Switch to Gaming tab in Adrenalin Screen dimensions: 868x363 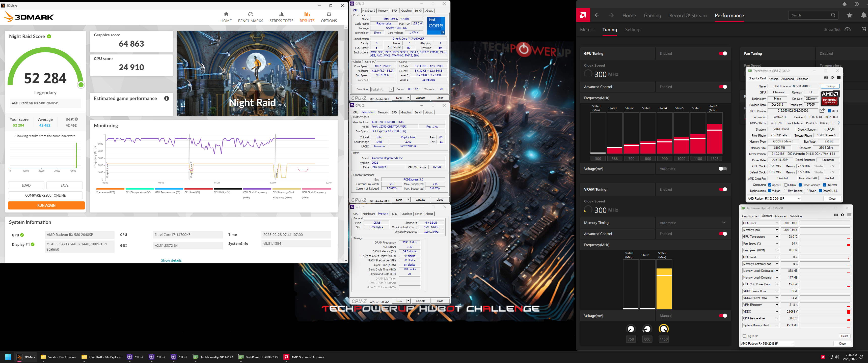click(652, 15)
